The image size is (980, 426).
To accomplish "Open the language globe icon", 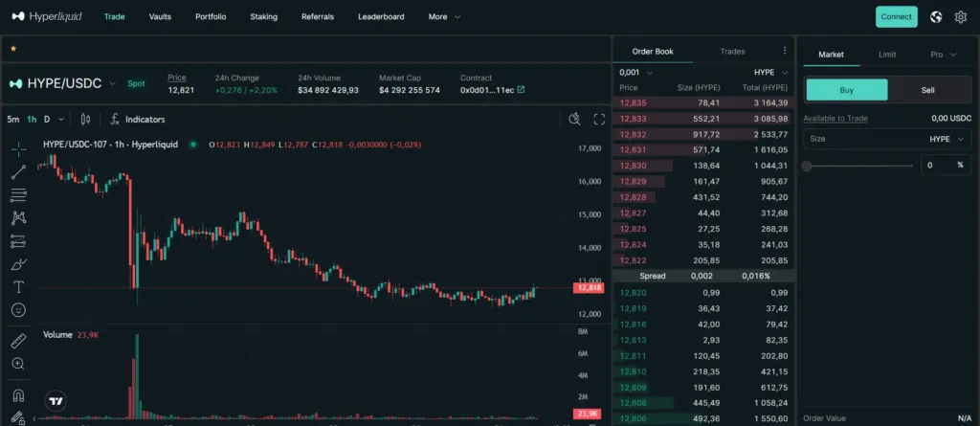I will [x=936, y=17].
